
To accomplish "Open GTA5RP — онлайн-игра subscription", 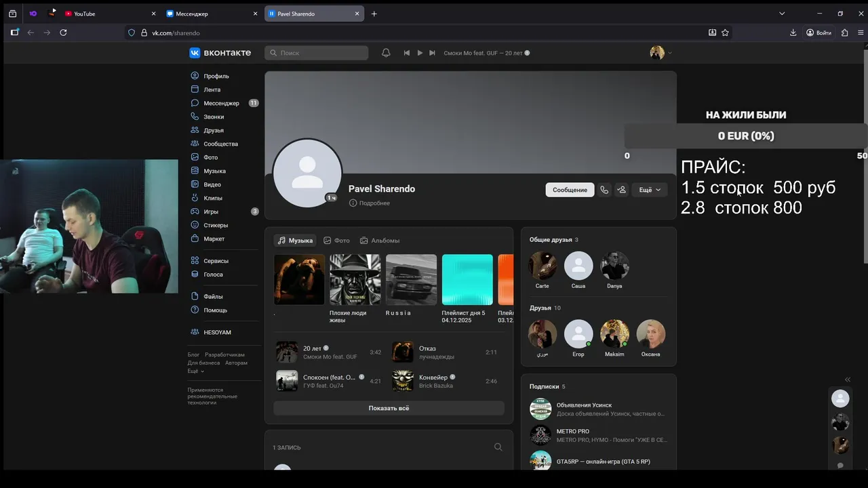I will 599,461.
